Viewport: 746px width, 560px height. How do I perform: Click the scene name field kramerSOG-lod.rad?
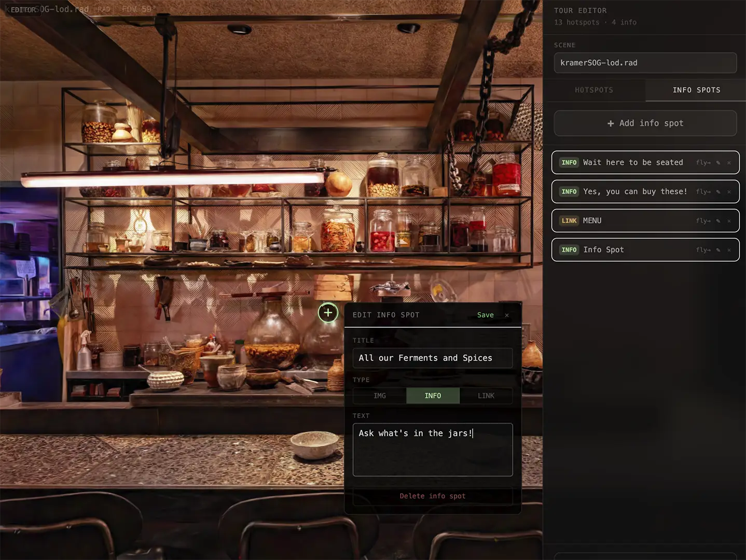pyautogui.click(x=645, y=63)
